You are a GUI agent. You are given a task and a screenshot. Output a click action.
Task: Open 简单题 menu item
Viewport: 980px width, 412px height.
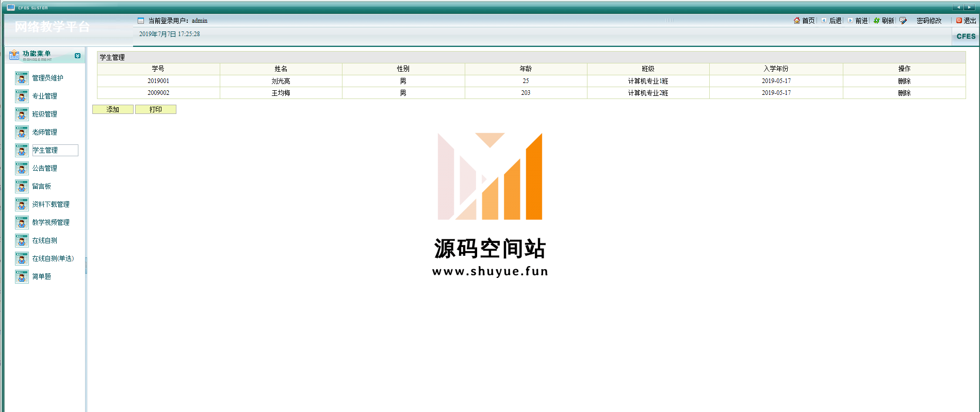tap(42, 276)
